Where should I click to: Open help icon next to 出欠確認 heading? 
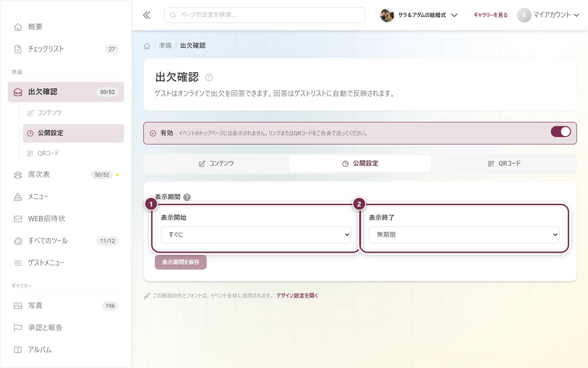pyautogui.click(x=209, y=77)
